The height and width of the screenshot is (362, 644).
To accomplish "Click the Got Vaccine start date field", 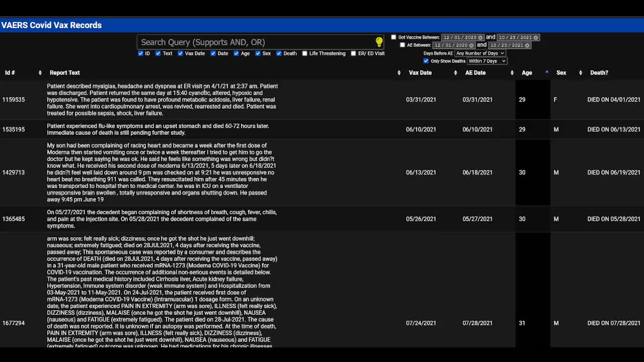I will [x=462, y=38].
